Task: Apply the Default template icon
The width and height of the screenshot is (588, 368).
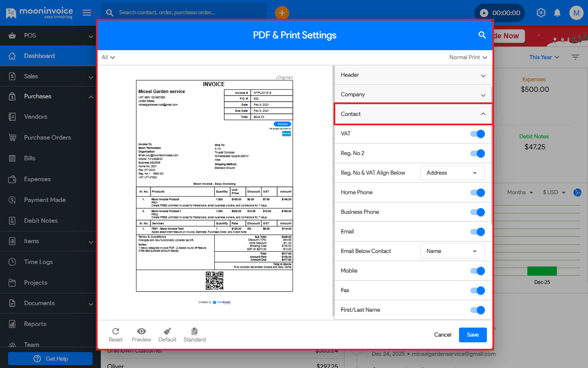Action: (167, 331)
